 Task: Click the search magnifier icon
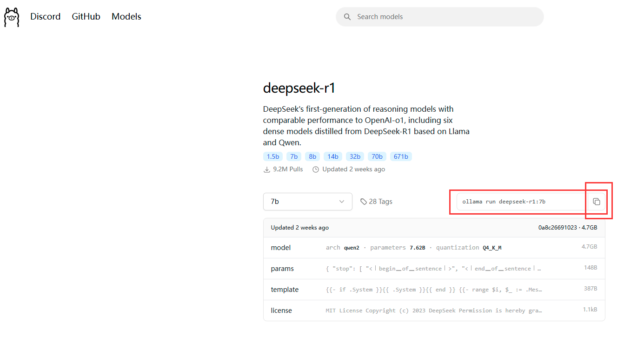pyautogui.click(x=347, y=17)
